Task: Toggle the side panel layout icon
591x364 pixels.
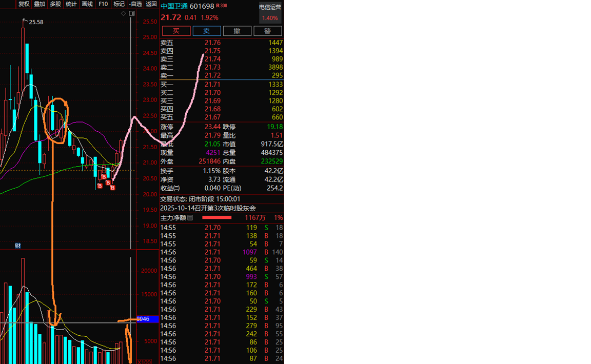Action: (132, 13)
